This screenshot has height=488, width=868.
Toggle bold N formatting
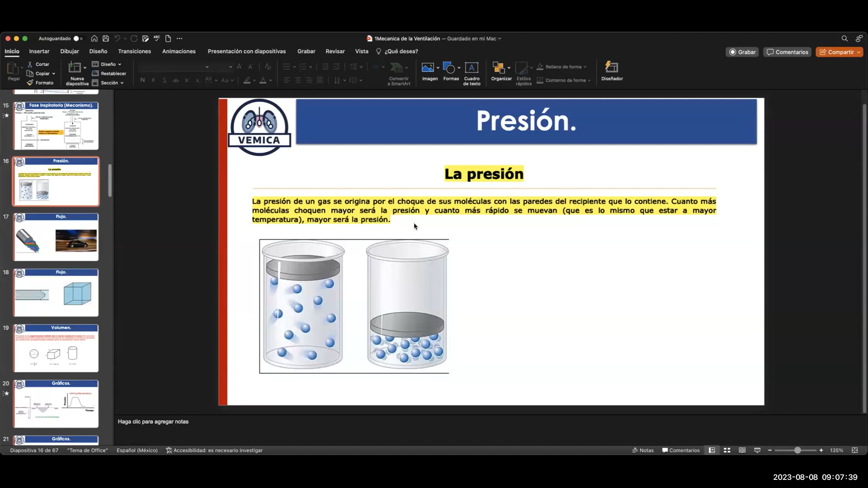click(x=143, y=80)
